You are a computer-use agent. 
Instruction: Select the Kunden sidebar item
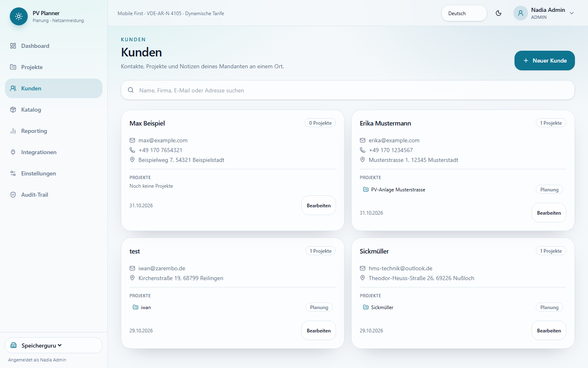point(53,88)
